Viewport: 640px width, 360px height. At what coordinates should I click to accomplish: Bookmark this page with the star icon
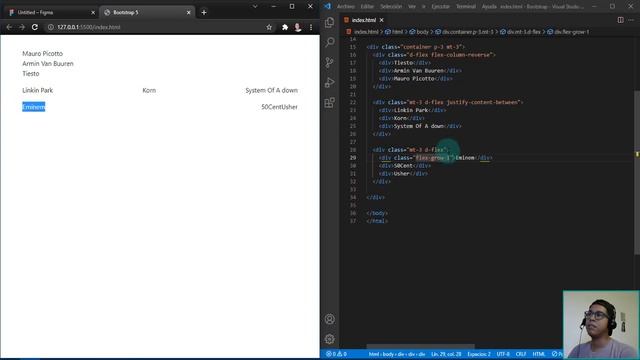(269, 27)
